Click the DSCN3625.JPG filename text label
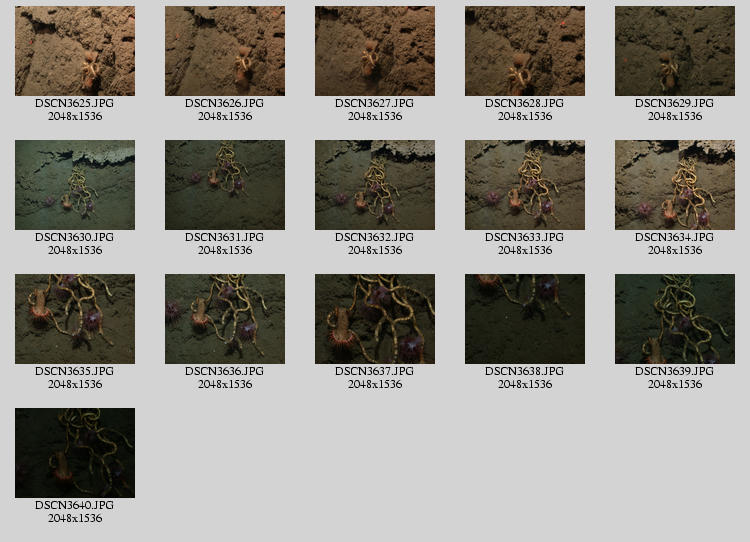750x542 pixels. coord(75,104)
